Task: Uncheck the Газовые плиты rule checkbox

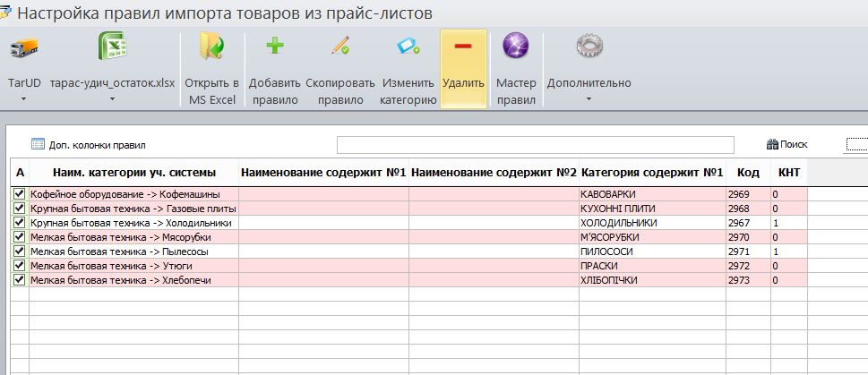Action: tap(20, 209)
